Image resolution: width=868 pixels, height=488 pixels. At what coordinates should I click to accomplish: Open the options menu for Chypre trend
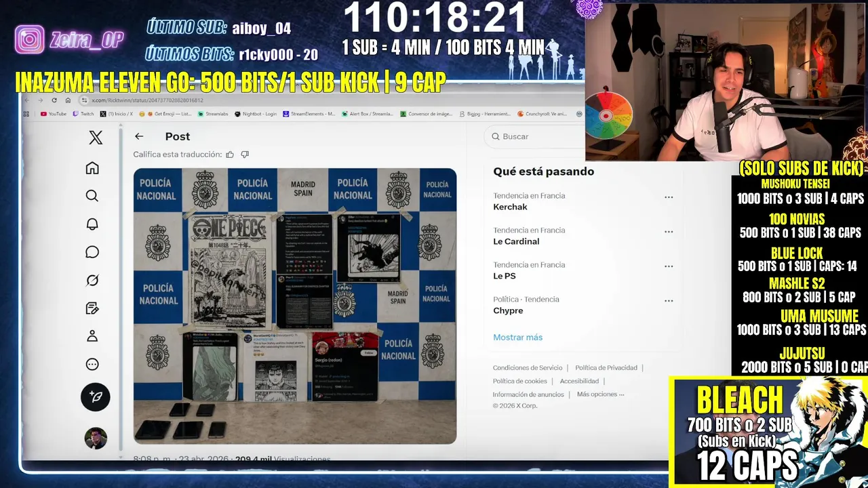[x=669, y=301]
